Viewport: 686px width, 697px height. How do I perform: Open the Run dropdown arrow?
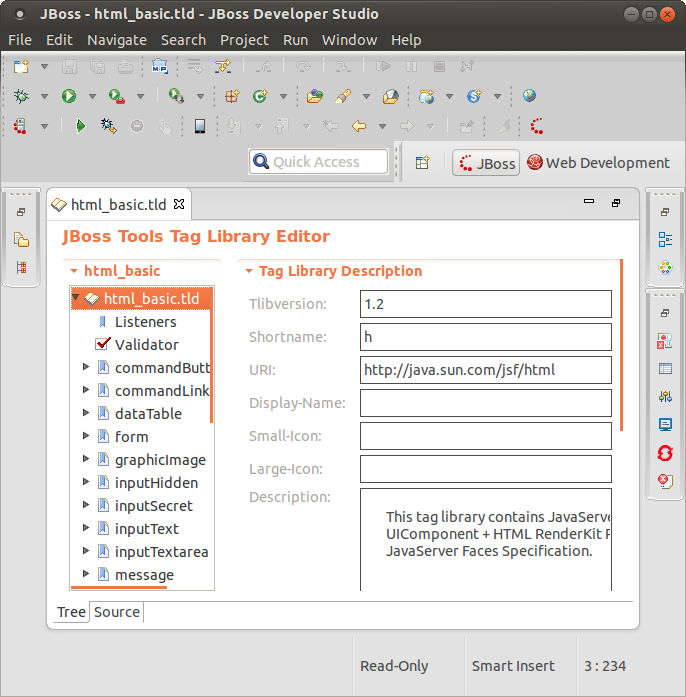(x=92, y=96)
